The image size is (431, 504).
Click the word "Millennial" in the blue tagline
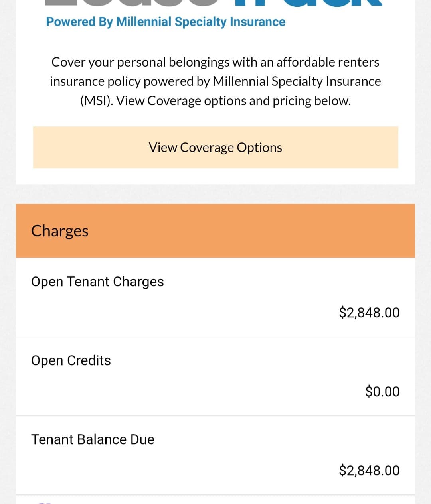click(143, 22)
